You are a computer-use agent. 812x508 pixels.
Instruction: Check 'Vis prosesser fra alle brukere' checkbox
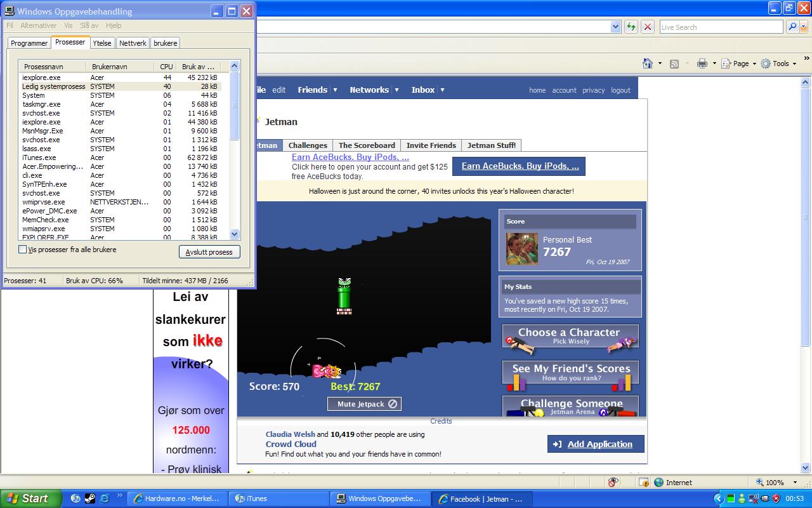point(22,250)
